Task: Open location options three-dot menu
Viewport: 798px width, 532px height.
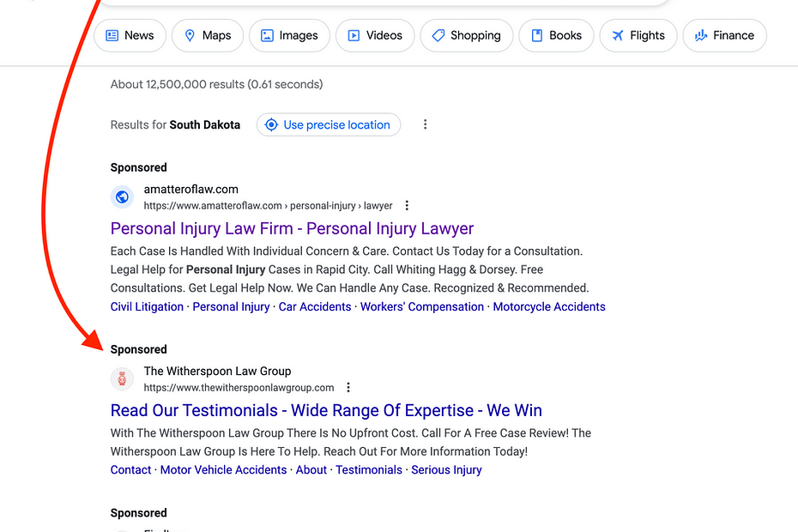Action: (x=425, y=124)
